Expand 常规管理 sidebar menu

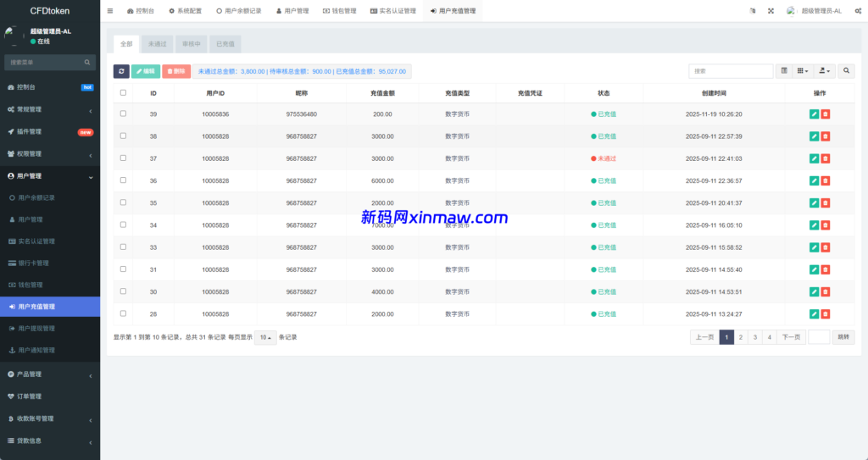point(50,109)
